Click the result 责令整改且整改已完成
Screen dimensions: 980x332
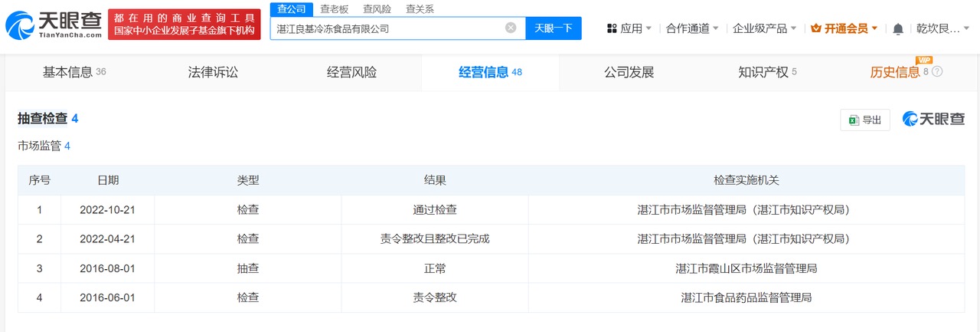tap(435, 238)
